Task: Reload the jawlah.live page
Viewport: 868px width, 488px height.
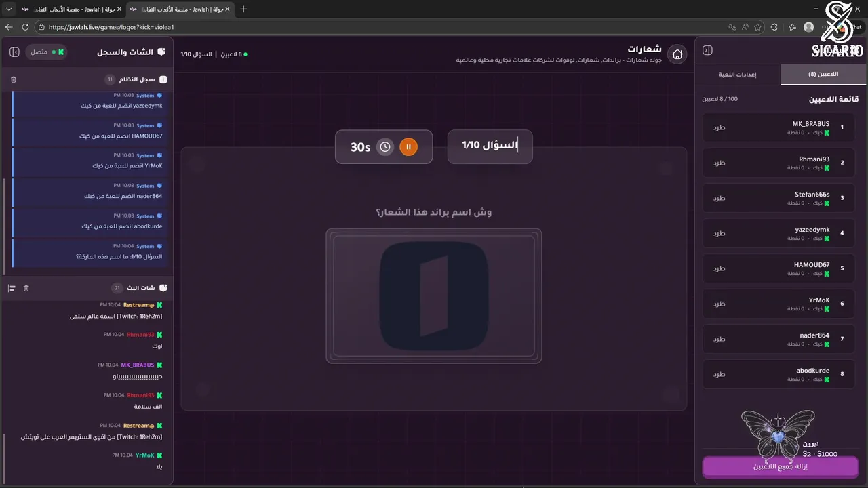Action: coord(25,27)
